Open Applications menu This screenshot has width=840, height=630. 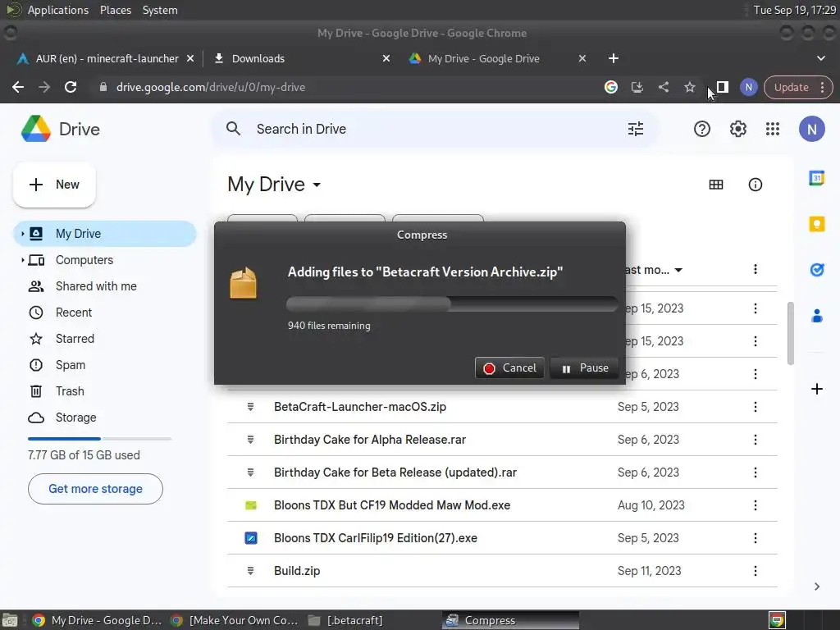click(58, 10)
